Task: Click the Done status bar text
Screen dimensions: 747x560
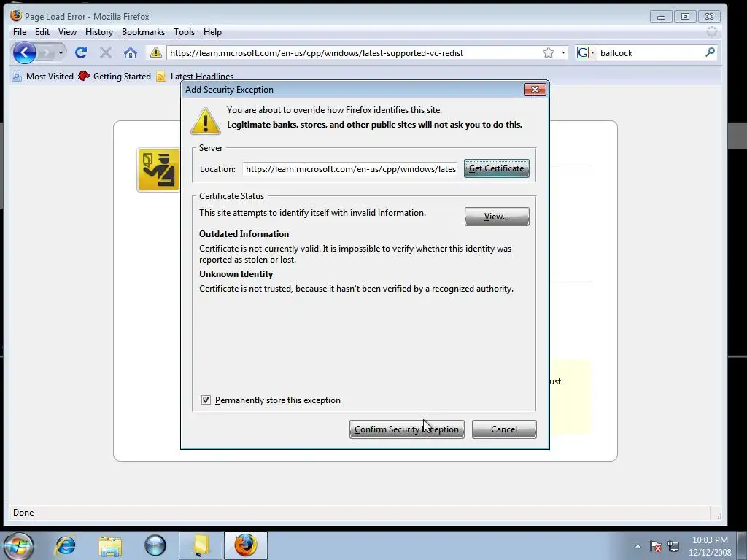Action: (23, 513)
